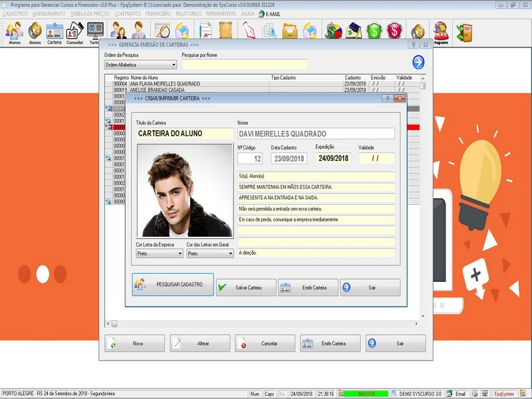Click the Email icon in the status bar

[x=457, y=394]
